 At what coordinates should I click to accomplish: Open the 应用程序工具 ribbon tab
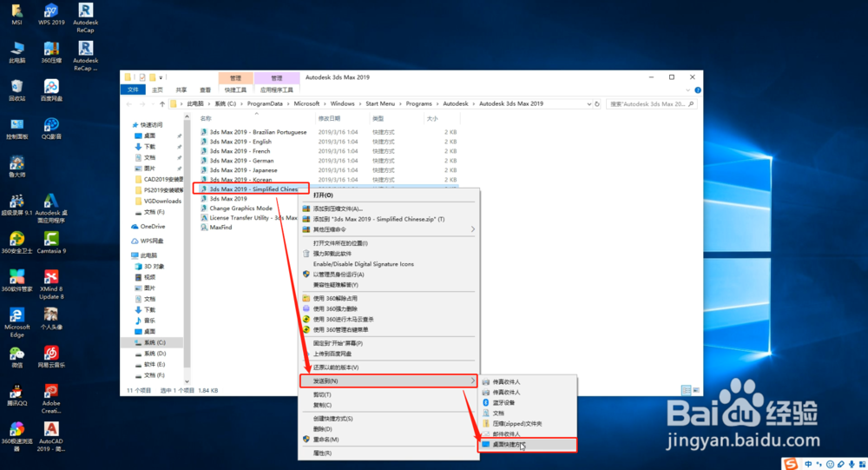pos(276,89)
